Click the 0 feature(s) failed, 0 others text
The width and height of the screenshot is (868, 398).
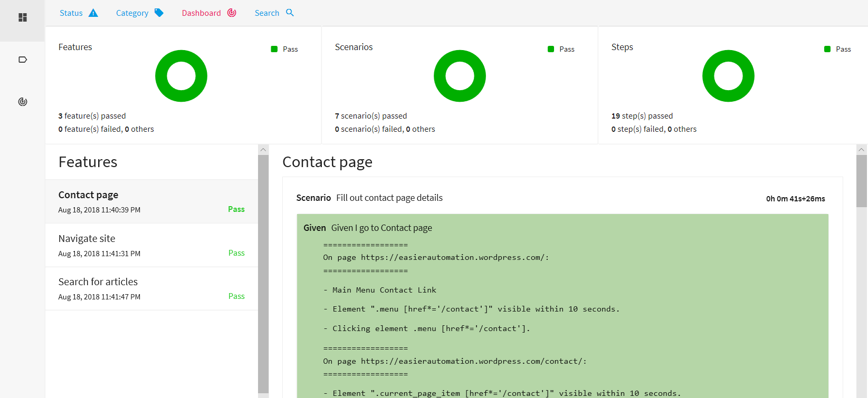click(x=106, y=129)
